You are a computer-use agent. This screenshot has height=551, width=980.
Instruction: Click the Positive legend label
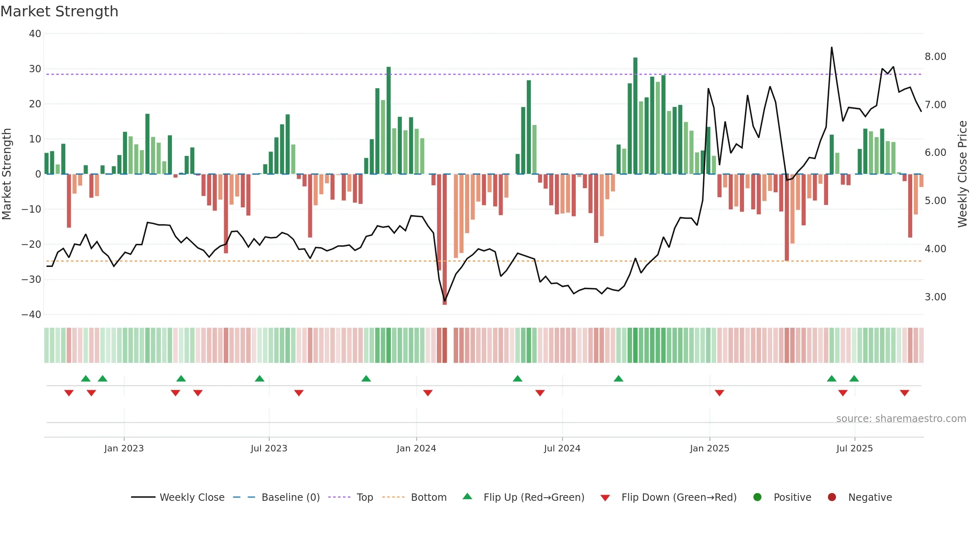793,497
